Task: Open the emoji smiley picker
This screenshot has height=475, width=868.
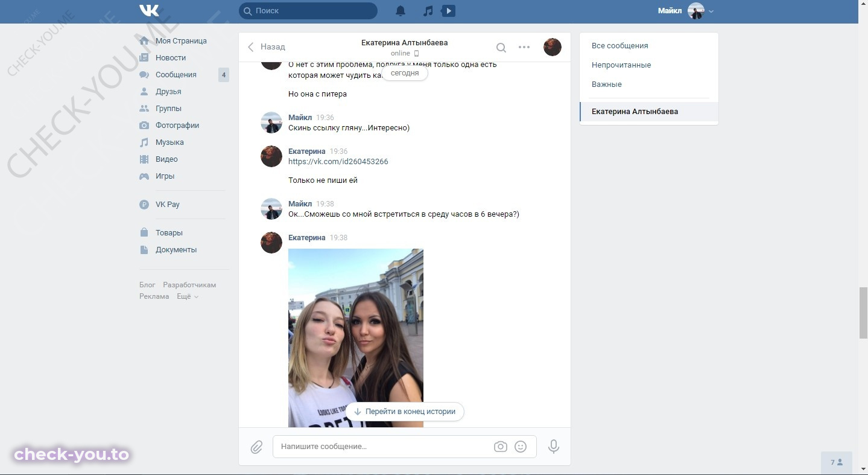Action: (x=521, y=447)
